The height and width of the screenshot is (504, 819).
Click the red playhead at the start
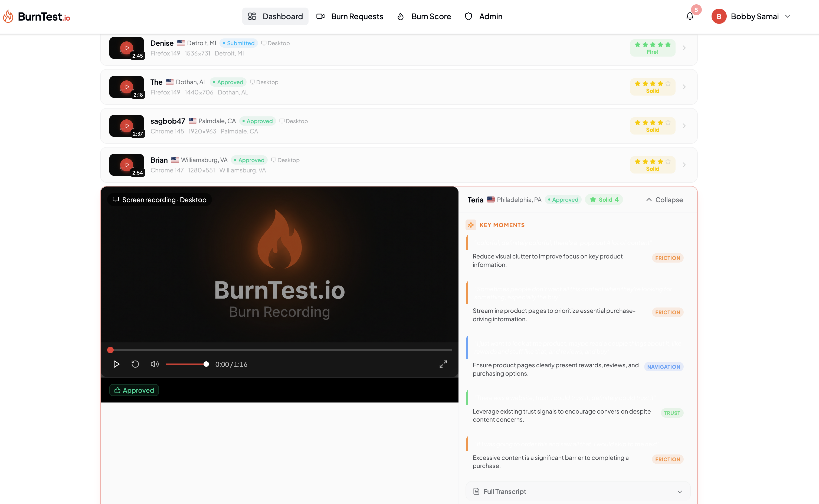(110, 350)
